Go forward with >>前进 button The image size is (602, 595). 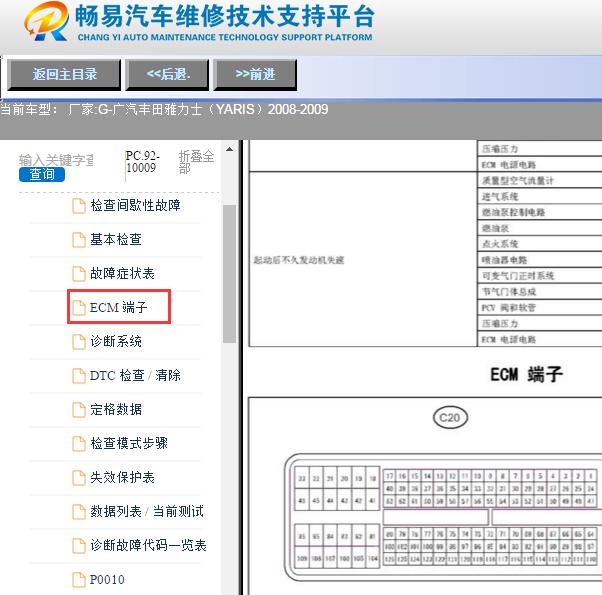255,74
